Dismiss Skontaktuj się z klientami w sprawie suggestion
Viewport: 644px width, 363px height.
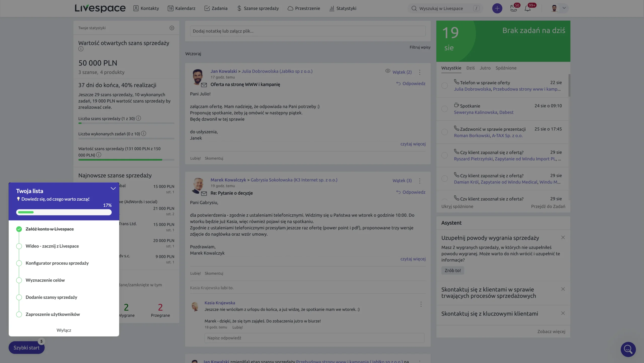(x=563, y=289)
